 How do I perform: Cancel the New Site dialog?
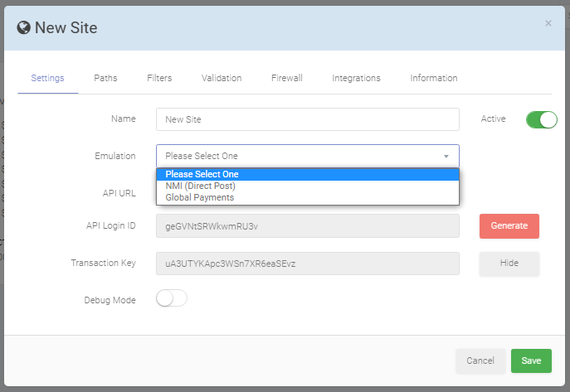[x=480, y=361]
